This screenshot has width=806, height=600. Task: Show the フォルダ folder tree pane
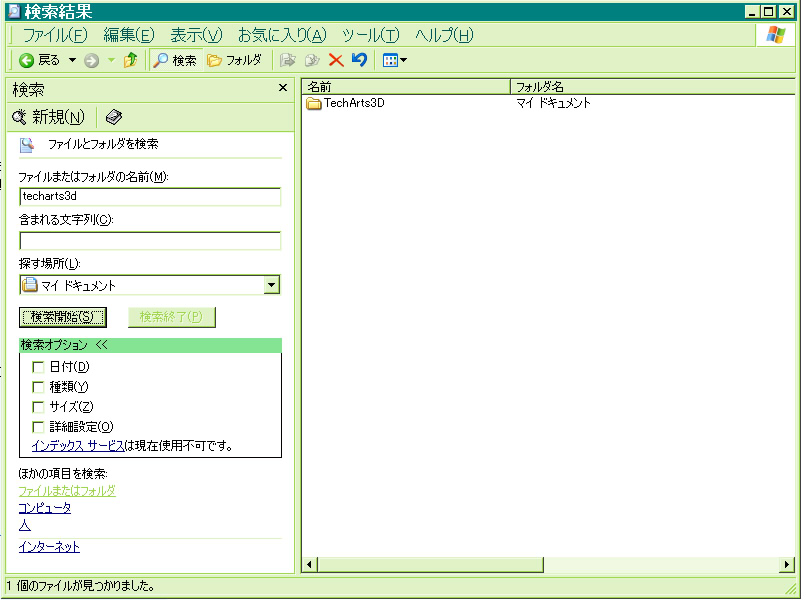pyautogui.click(x=234, y=60)
